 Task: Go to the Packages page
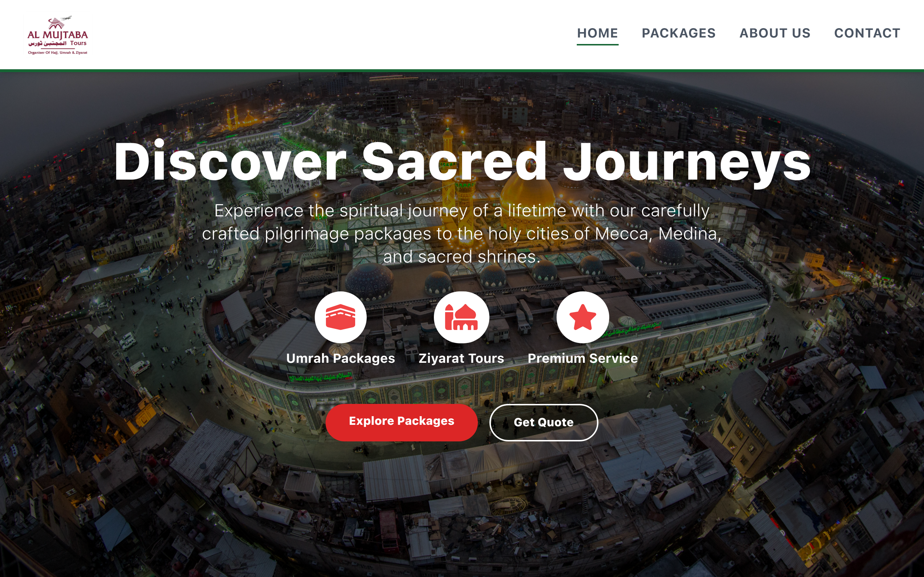tap(679, 33)
